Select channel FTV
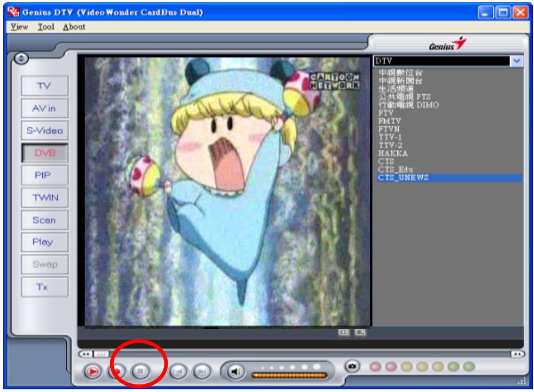Viewport: 534px width, 392px height. (386, 113)
